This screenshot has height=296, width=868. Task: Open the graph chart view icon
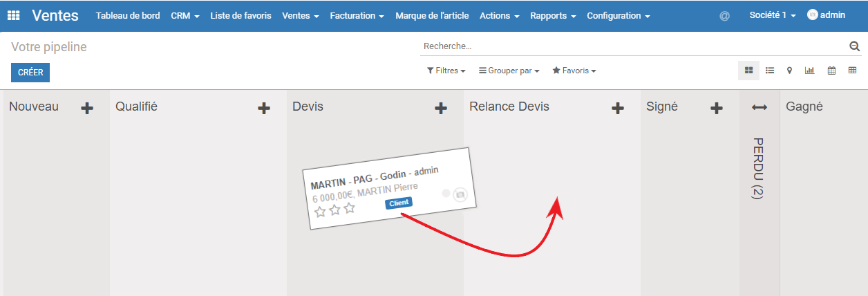pyautogui.click(x=810, y=71)
